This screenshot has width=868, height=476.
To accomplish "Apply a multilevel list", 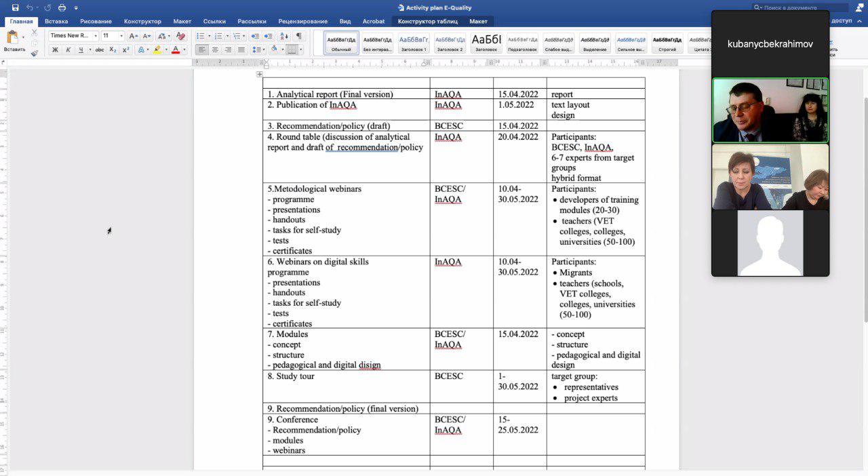I will tap(237, 36).
